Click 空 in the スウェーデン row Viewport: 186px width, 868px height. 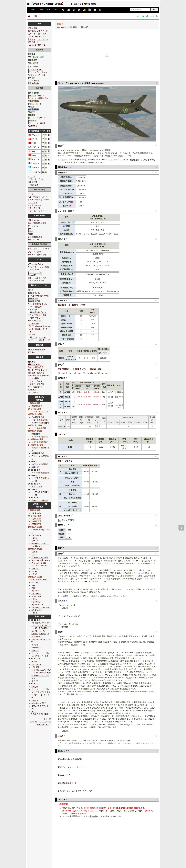click(x=43, y=168)
